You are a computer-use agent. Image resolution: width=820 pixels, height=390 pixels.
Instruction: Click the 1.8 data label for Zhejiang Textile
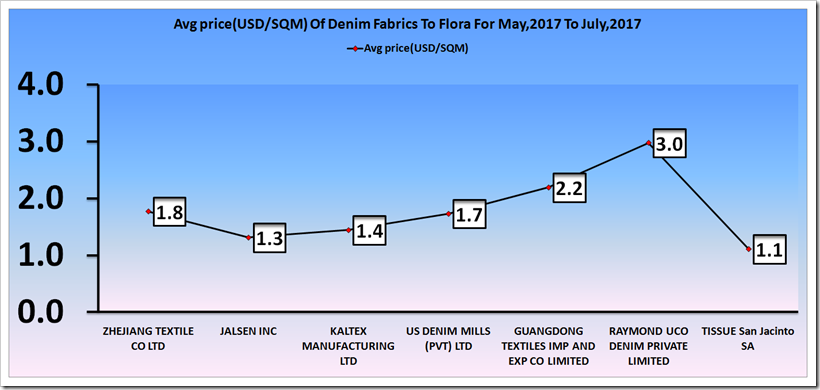[169, 212]
